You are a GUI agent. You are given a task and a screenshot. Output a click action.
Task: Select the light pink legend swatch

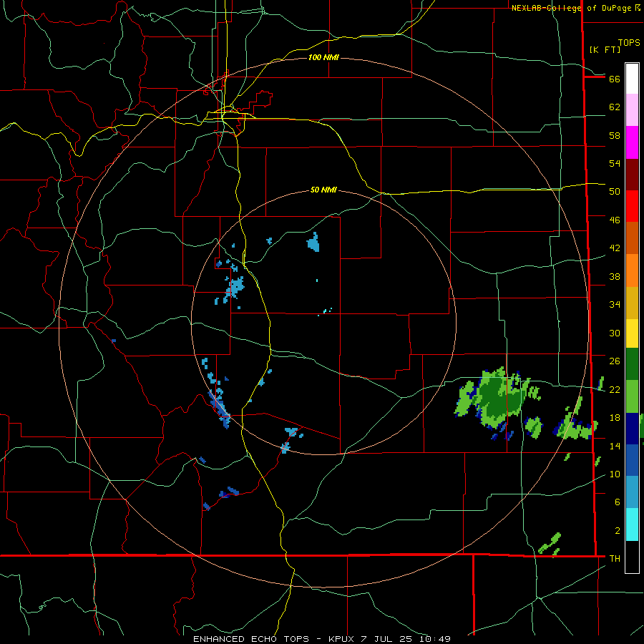(632, 110)
